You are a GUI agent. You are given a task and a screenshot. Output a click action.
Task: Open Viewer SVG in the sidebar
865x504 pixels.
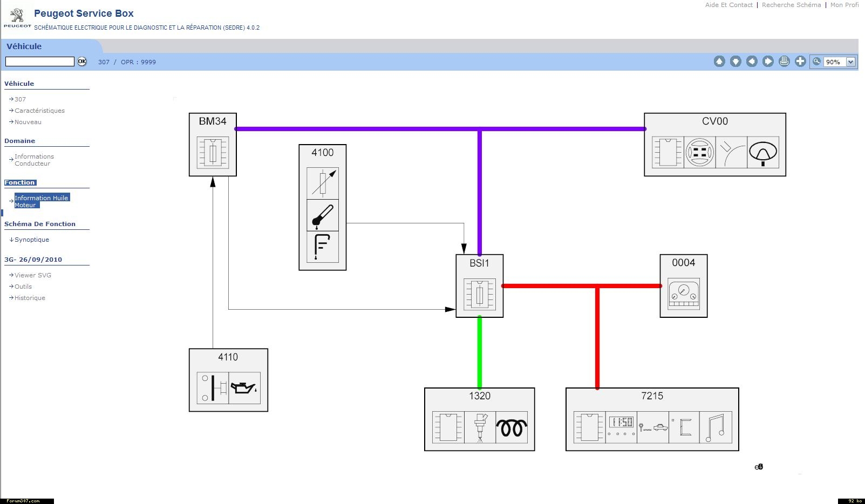pyautogui.click(x=32, y=275)
